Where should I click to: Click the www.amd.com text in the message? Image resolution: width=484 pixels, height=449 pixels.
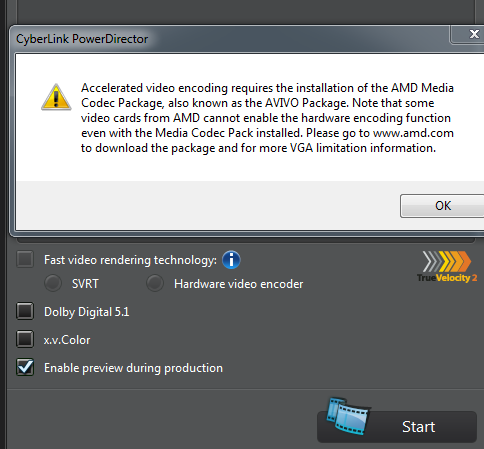click(413, 133)
